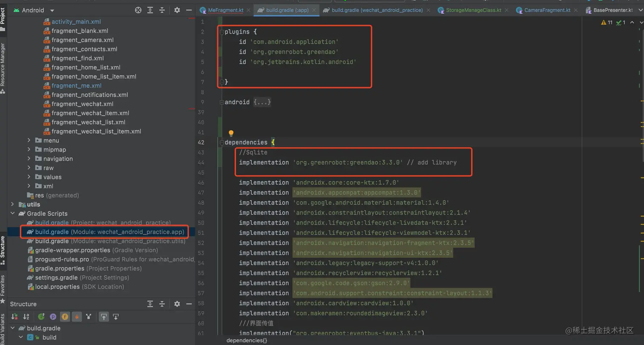644x345 pixels.
Task: Open the Structure side tab
Action: (x=3, y=251)
